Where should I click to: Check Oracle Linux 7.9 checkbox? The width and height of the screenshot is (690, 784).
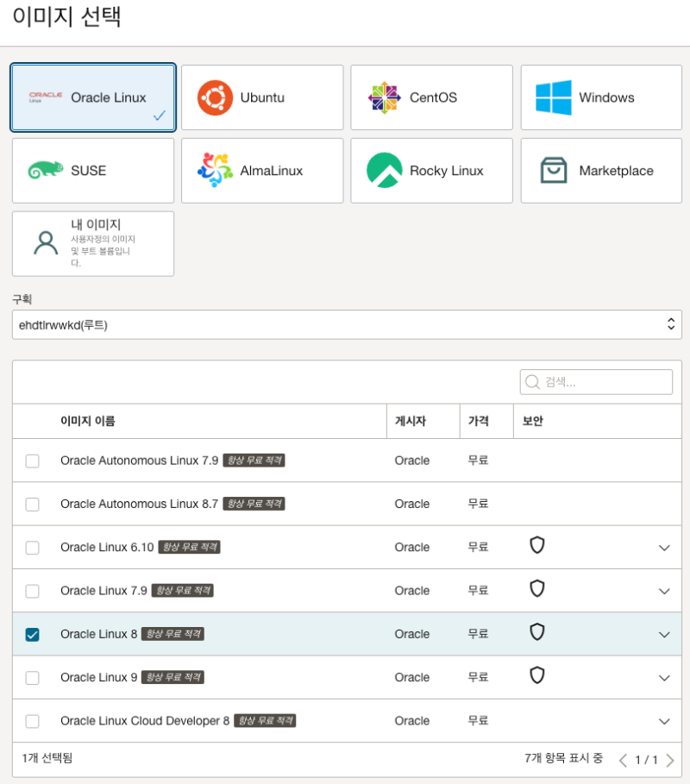(x=33, y=591)
